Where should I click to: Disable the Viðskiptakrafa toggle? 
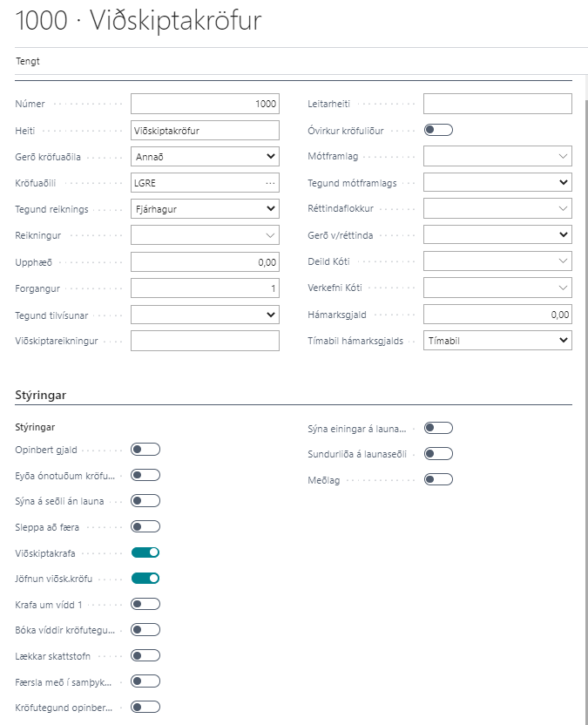[145, 552]
